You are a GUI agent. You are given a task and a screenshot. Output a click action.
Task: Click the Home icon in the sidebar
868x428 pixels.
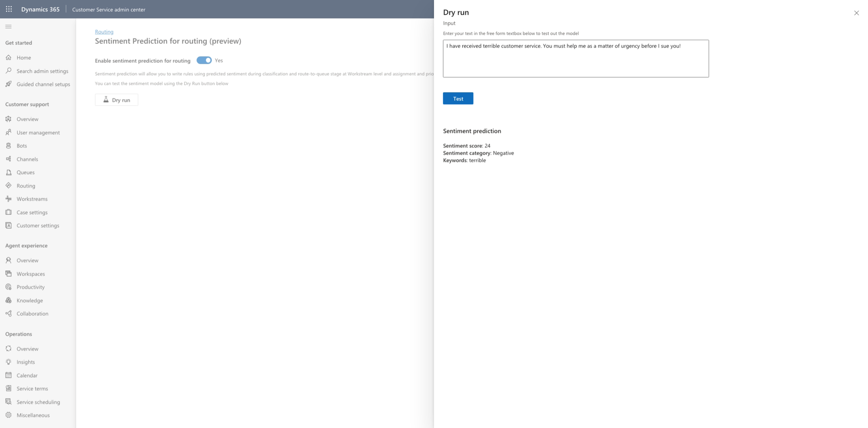(x=8, y=57)
